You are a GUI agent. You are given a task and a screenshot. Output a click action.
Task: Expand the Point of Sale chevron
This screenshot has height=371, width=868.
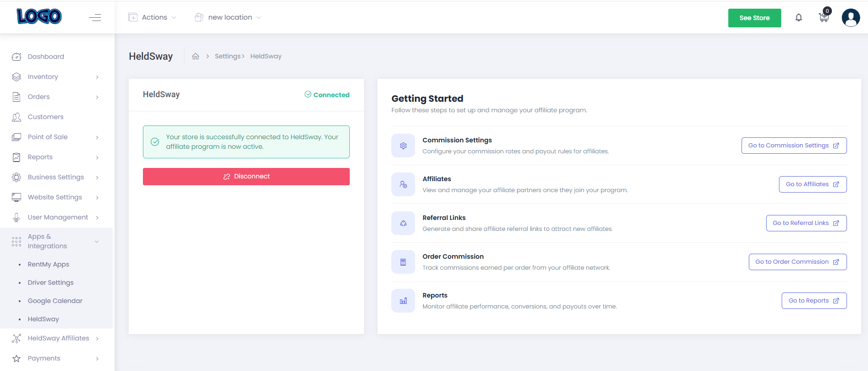[97, 137]
